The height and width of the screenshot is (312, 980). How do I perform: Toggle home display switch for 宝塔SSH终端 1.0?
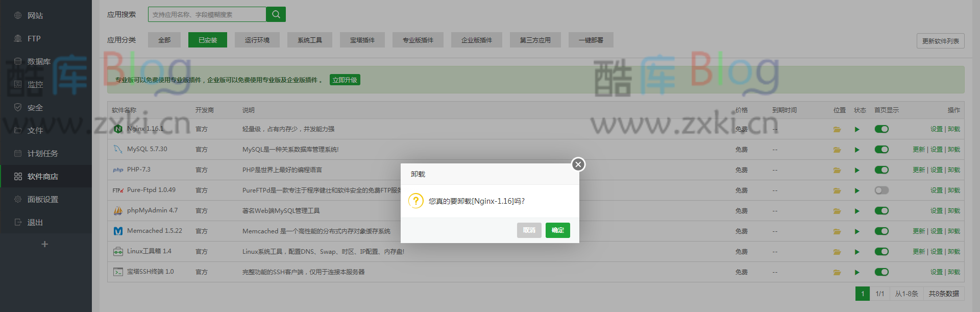[x=881, y=272]
